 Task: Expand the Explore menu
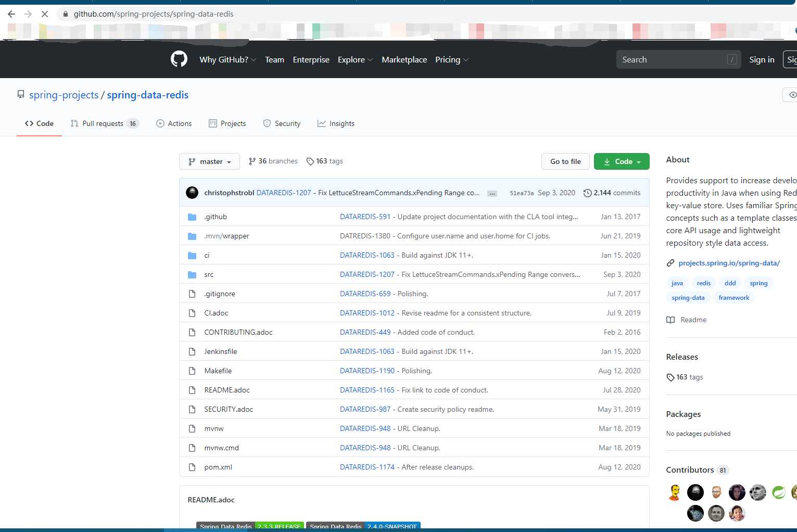[356, 59]
